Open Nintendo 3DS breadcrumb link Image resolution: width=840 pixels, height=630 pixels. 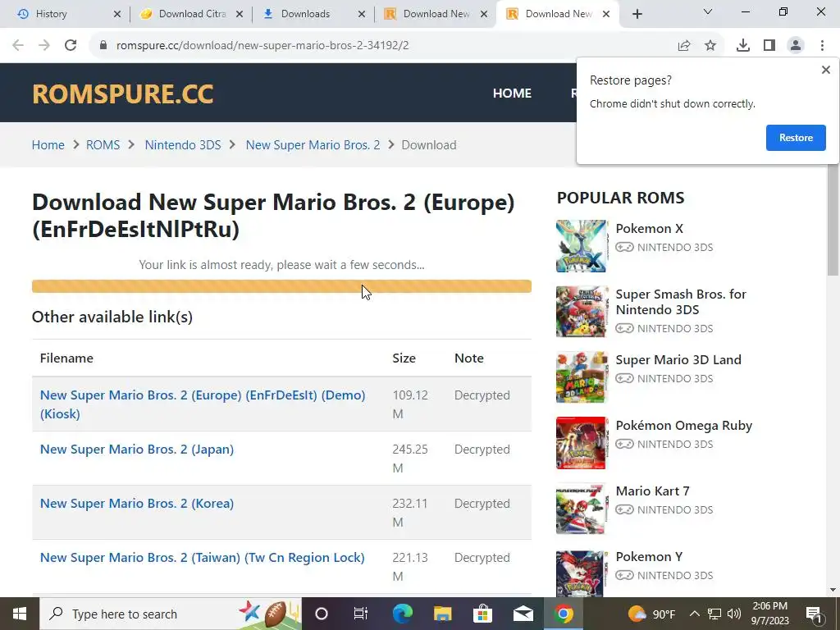[x=183, y=145]
